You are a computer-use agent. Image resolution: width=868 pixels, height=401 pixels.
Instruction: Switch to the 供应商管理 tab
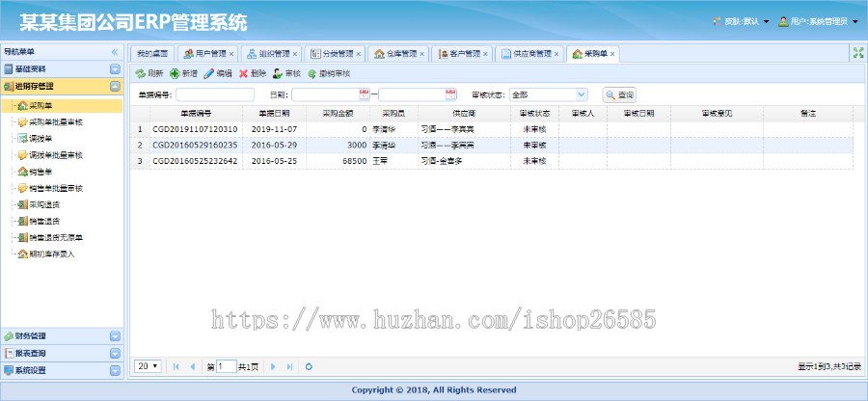(531, 54)
